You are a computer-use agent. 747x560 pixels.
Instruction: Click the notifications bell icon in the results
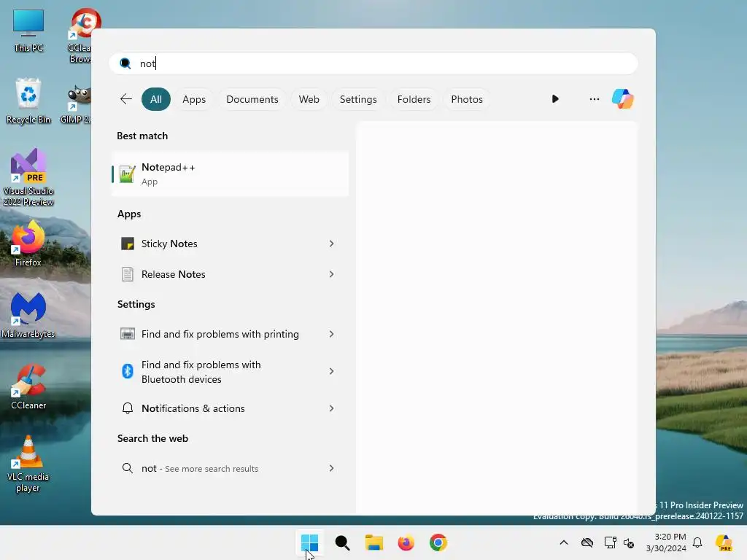coord(127,408)
